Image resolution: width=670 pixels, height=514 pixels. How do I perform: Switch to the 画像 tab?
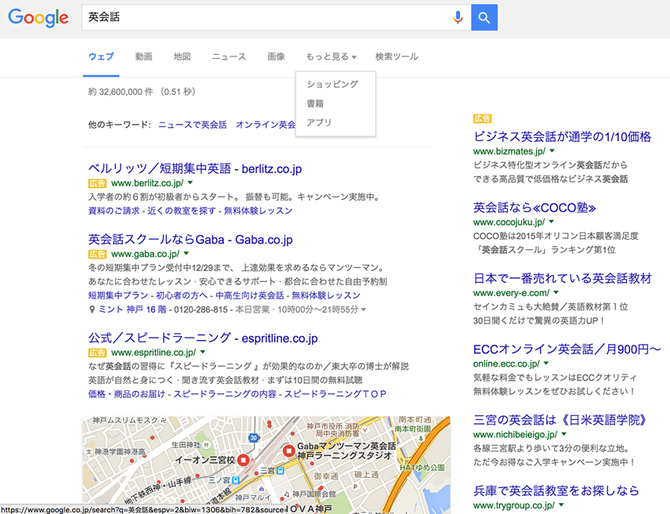[x=276, y=57]
